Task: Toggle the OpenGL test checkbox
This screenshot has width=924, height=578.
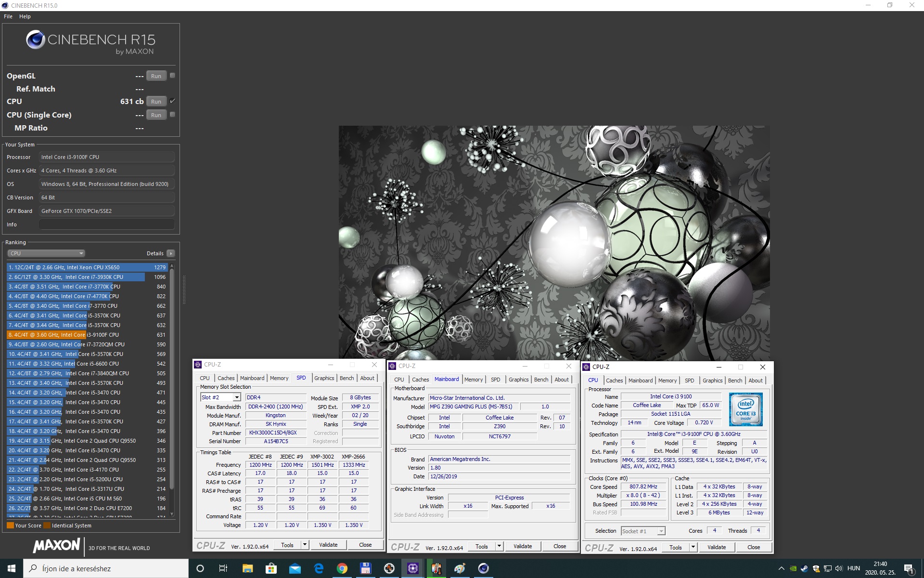Action: (172, 76)
